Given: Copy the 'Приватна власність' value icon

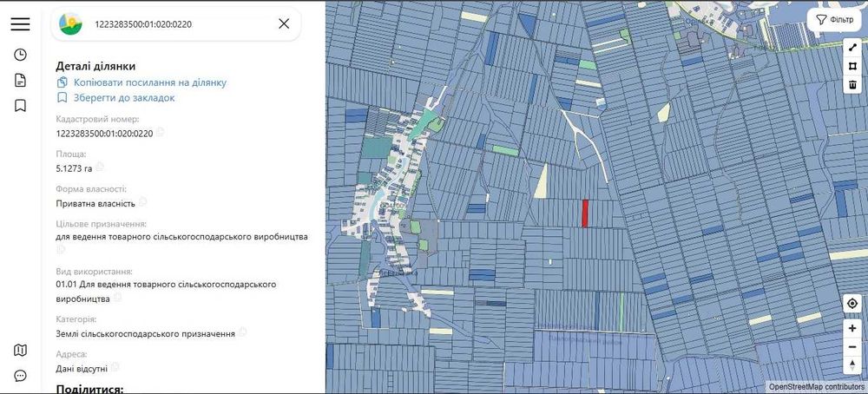Looking at the screenshot, I should click(x=143, y=201).
